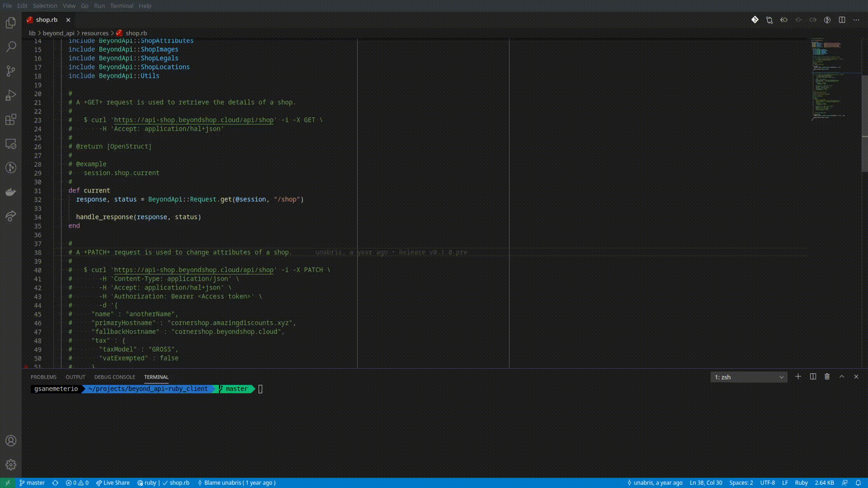The image size is (868, 488).
Task: Open the Source Control view
Action: (x=11, y=71)
